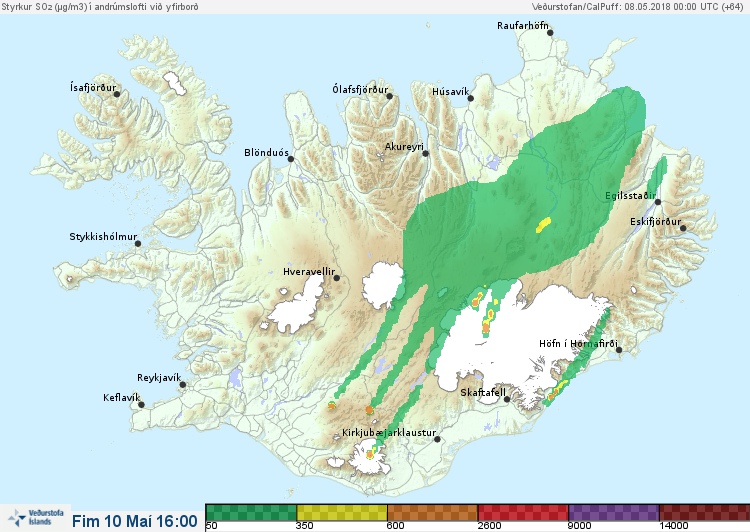Image resolution: width=750 pixels, height=532 pixels.
Task: Click the Reykjavík label text
Action: coord(159,378)
